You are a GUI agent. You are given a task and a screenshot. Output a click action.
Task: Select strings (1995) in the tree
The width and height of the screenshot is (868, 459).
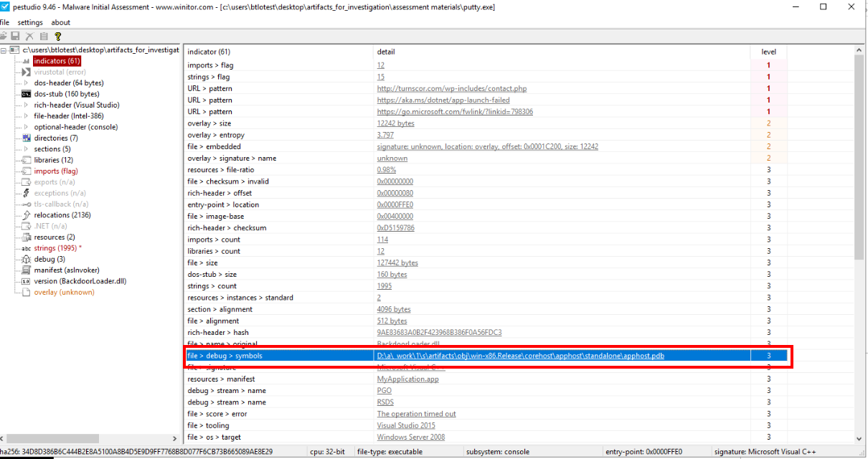57,248
